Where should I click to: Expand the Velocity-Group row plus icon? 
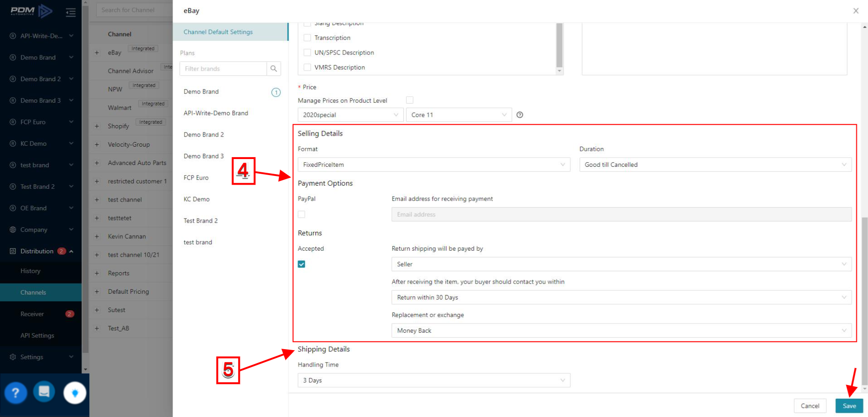pos(97,144)
